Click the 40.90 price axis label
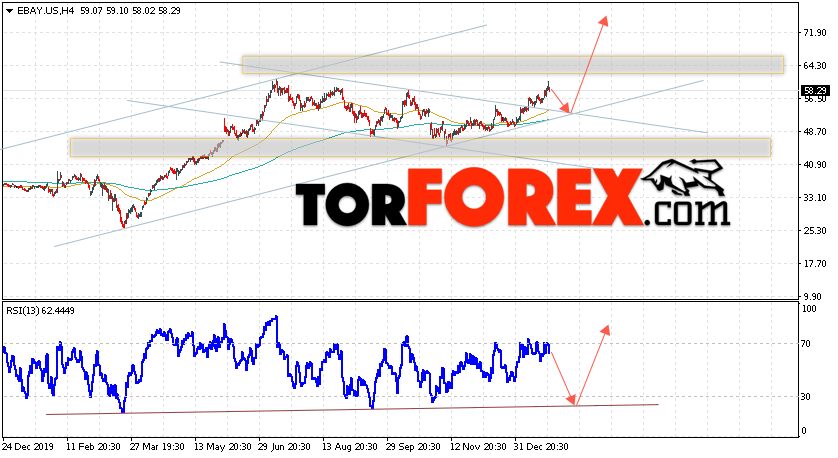This screenshot has width=838, height=458. pyautogui.click(x=815, y=165)
